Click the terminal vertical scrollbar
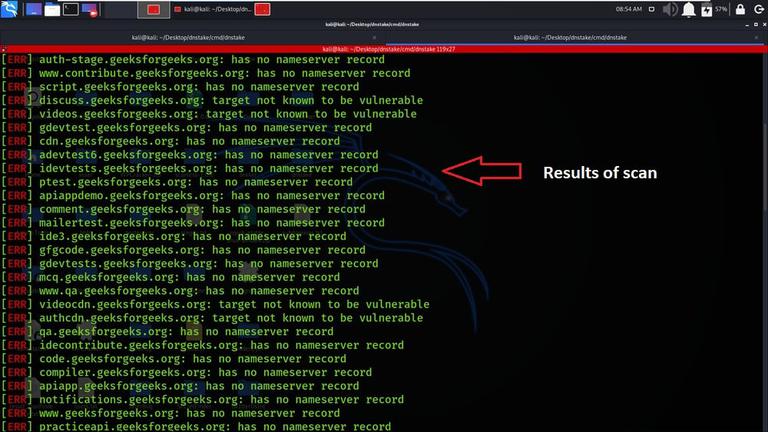Image resolution: width=768 pixels, height=432 pixels. click(765, 168)
